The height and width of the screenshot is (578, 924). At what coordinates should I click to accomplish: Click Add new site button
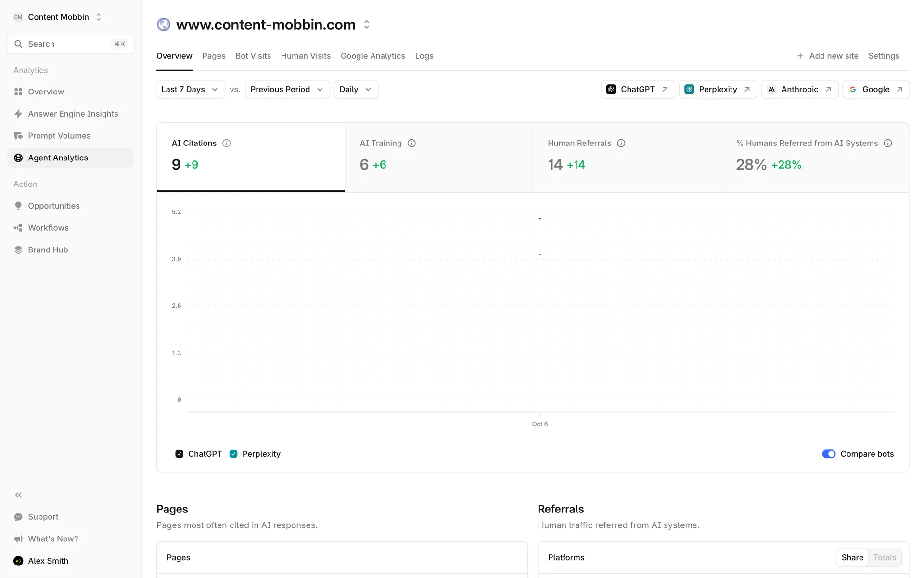click(x=827, y=56)
